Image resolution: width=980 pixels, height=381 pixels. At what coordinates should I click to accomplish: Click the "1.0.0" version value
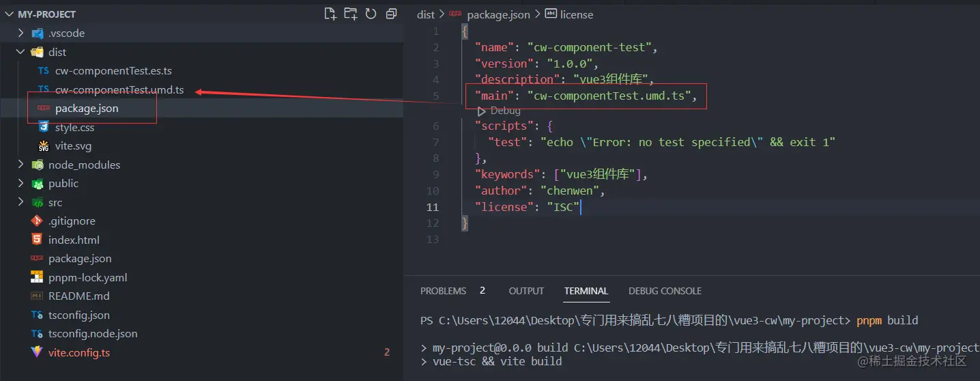[569, 63]
